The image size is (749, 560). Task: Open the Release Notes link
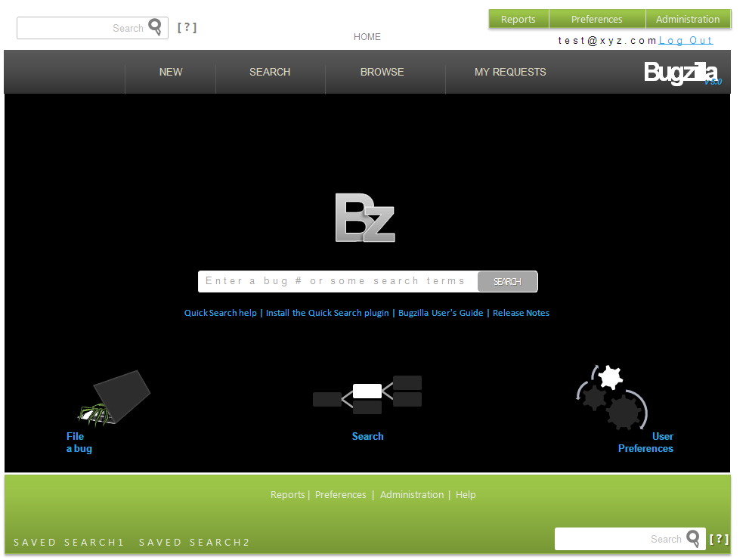(x=521, y=313)
